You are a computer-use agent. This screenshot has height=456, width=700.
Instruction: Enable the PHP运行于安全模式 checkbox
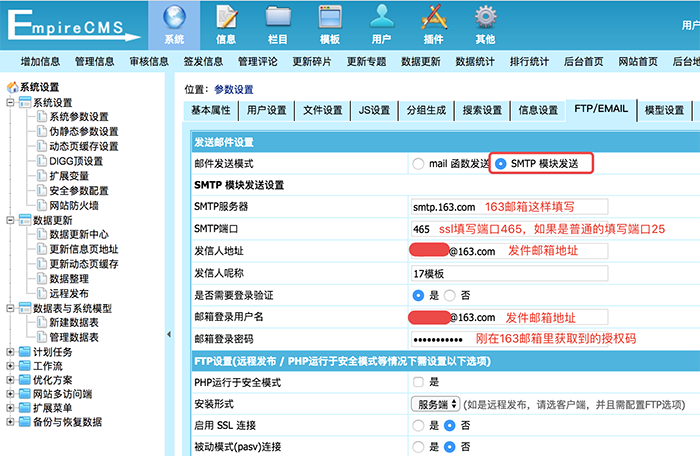[x=417, y=382]
